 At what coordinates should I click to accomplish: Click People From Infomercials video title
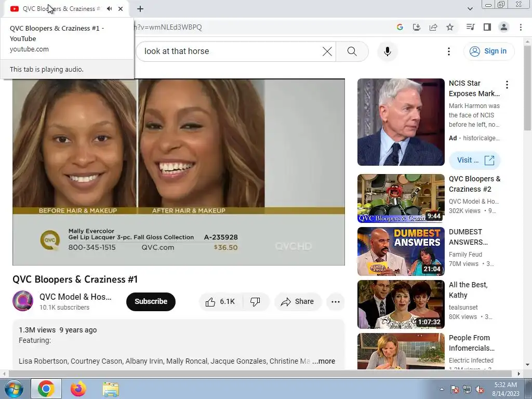(x=472, y=343)
